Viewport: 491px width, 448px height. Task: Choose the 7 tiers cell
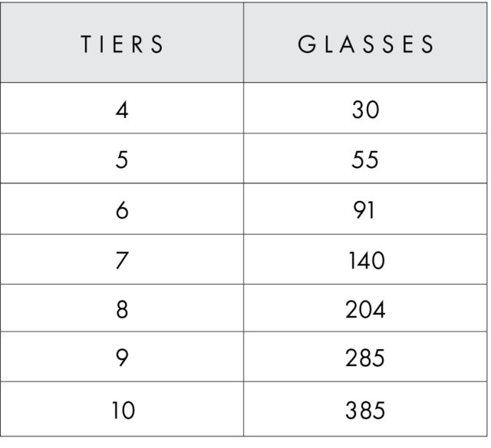[122, 261]
